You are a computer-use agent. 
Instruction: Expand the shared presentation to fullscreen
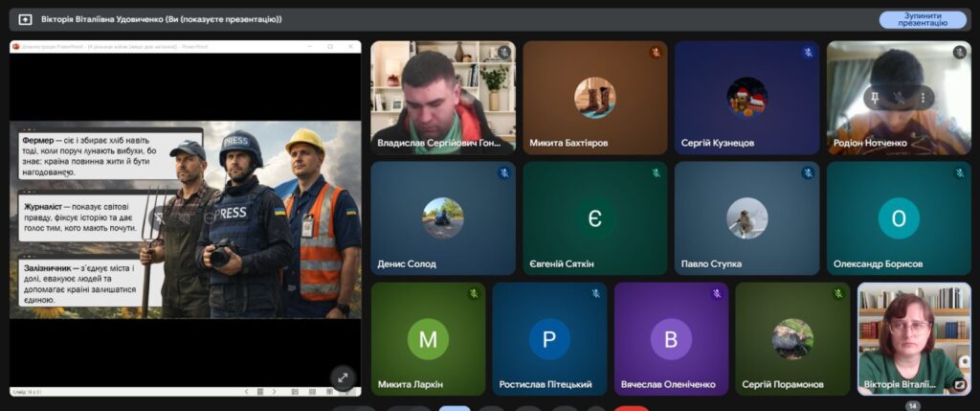[342, 377]
